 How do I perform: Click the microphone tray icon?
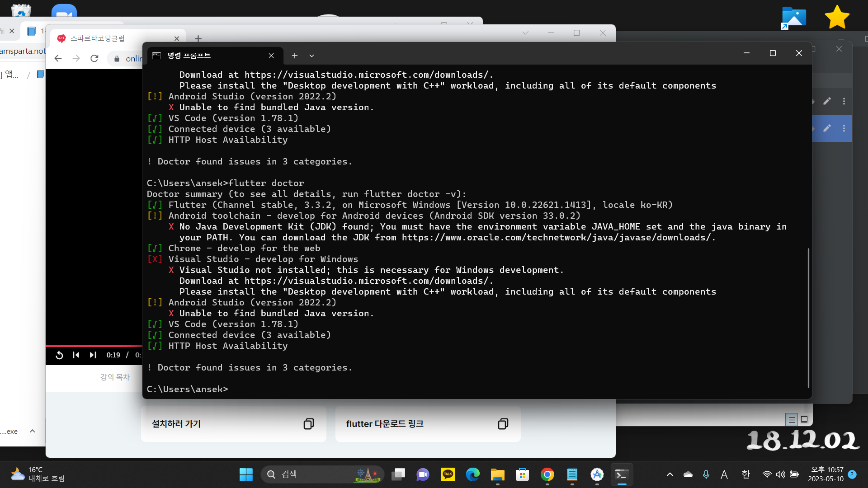706,474
